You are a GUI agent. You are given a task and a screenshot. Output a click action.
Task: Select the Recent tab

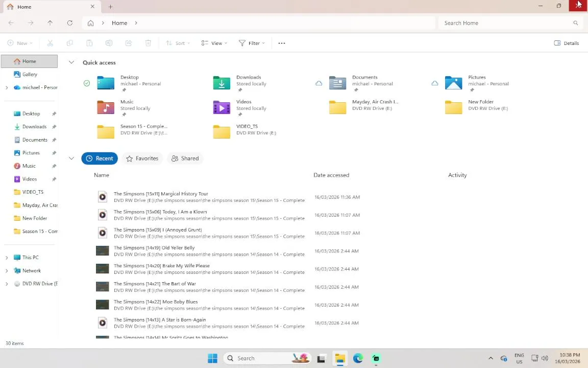[100, 158]
